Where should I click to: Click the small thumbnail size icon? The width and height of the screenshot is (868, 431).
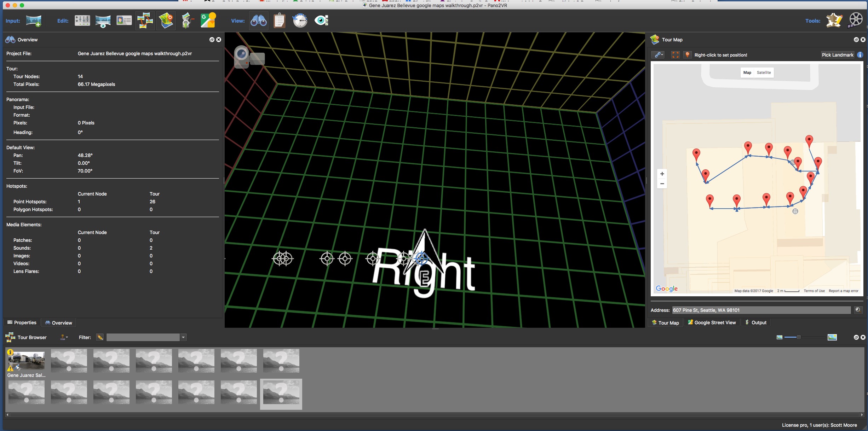point(780,337)
